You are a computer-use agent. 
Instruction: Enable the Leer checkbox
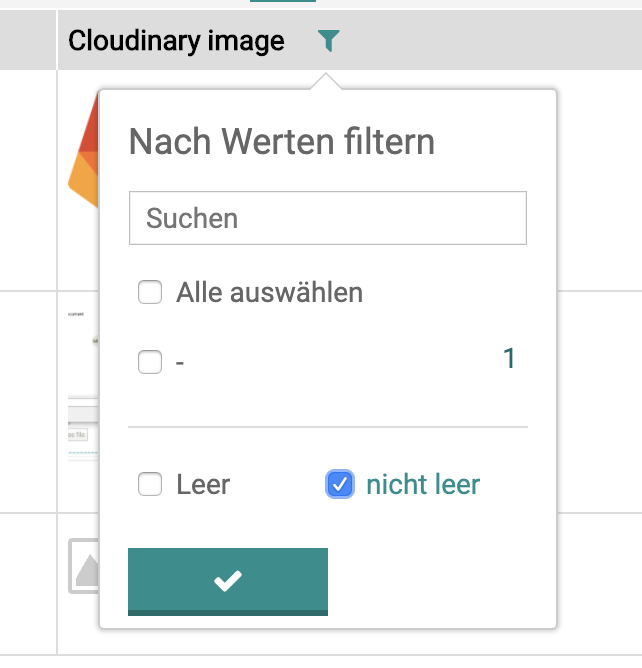tap(150, 484)
